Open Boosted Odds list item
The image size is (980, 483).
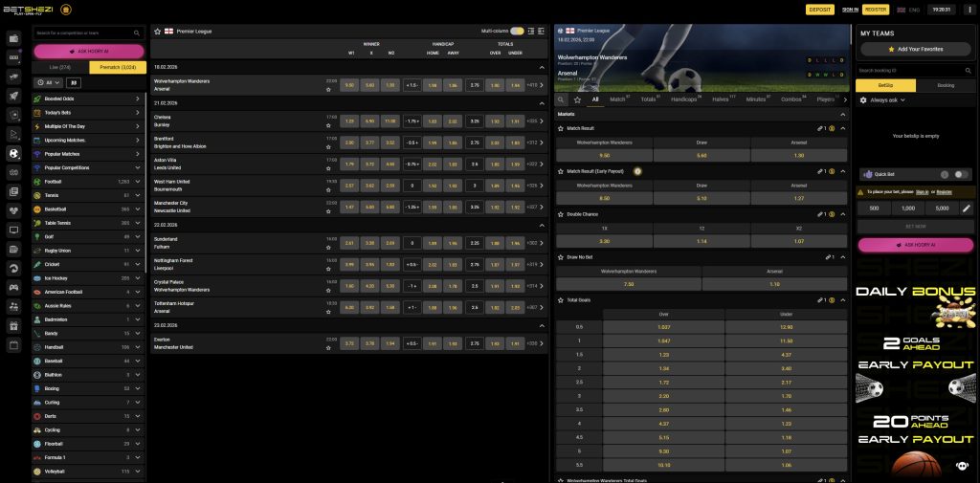click(x=88, y=99)
